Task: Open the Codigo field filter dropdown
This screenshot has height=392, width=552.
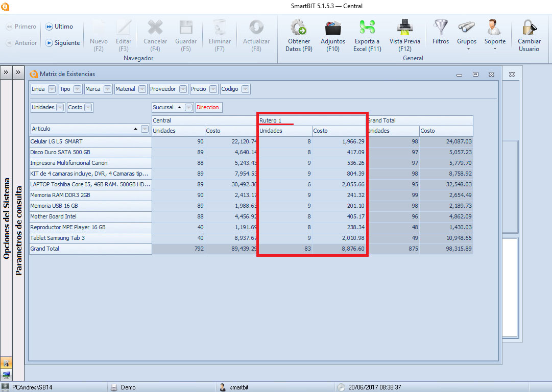Action: coord(246,89)
